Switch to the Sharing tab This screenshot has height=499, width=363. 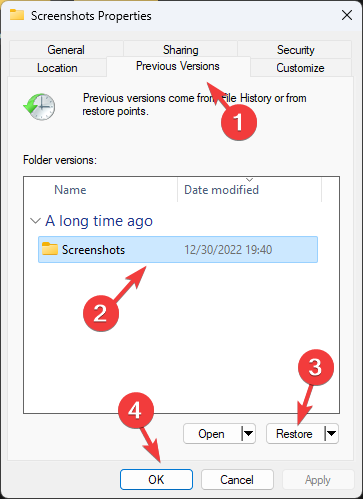point(180,50)
